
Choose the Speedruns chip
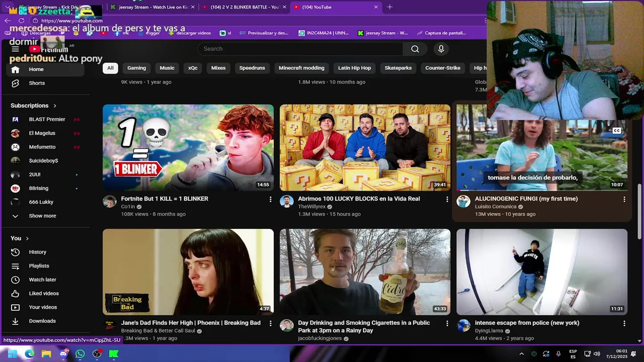point(252,68)
